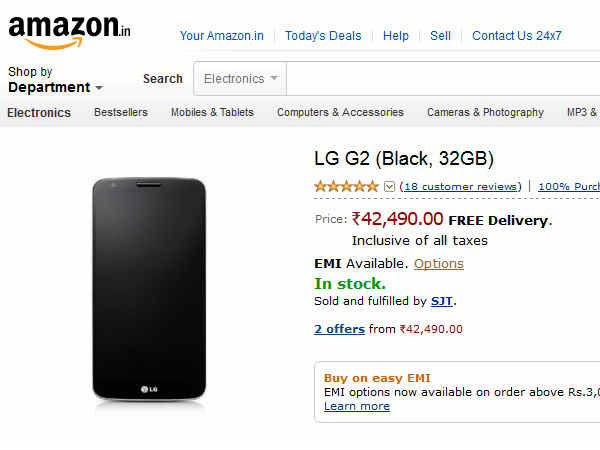This screenshot has height=450, width=600.
Task: Click the five-star rating icons
Action: (347, 186)
